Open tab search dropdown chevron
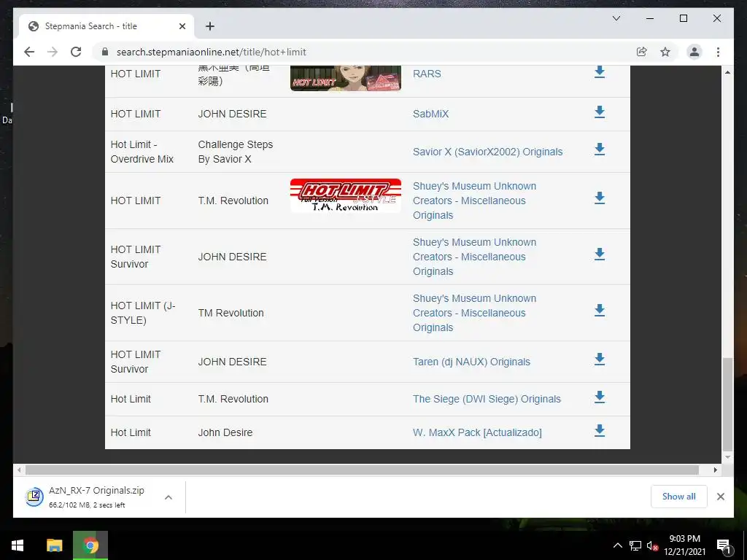Viewport: 747px width, 560px height. 616,18
